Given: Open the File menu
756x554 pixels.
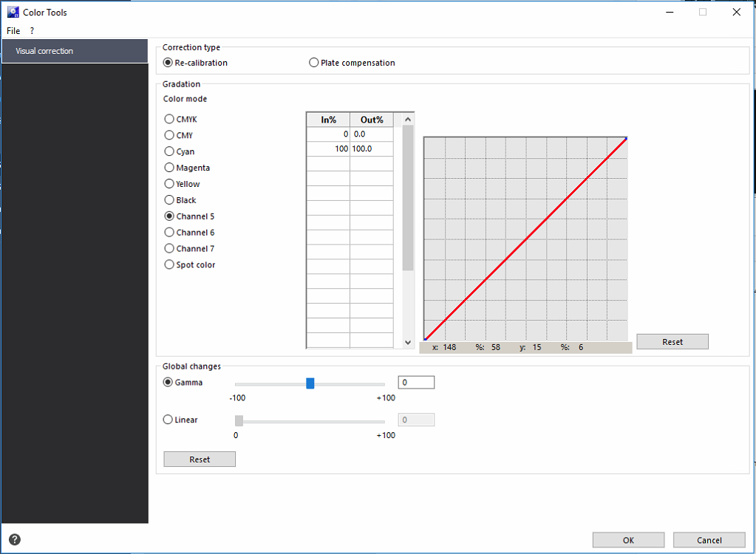Looking at the screenshot, I should point(13,30).
